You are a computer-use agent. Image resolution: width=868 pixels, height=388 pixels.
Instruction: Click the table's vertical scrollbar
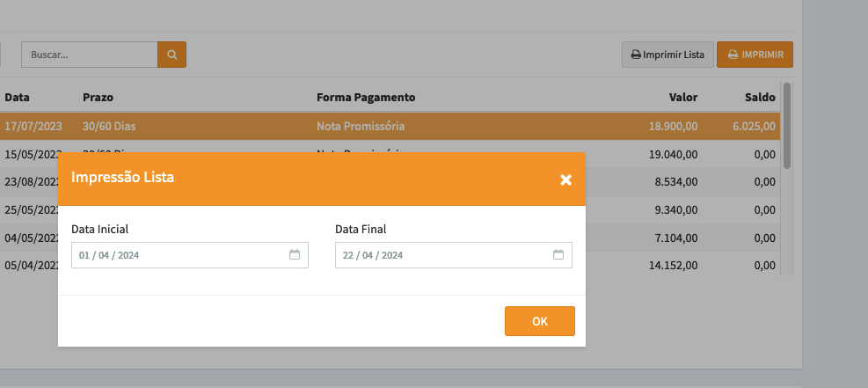coord(786,125)
